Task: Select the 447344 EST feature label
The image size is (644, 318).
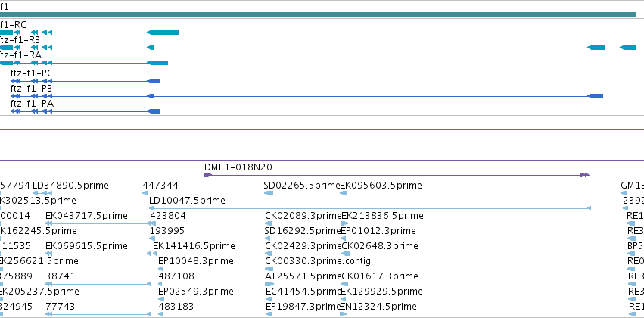Action: [160, 185]
